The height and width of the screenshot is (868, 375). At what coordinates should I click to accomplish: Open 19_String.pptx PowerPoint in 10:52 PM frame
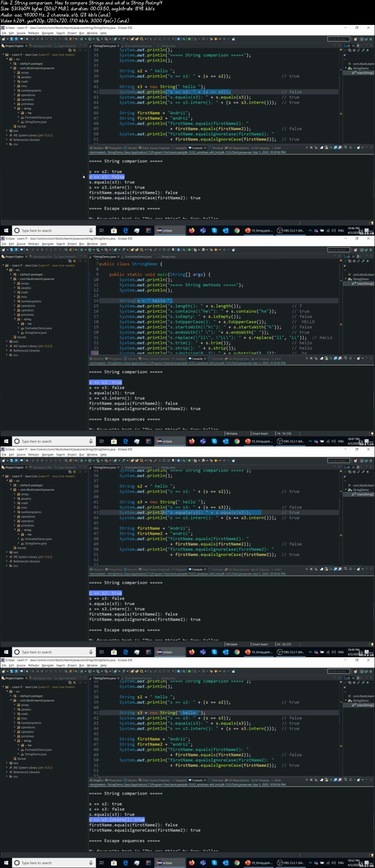click(x=259, y=863)
